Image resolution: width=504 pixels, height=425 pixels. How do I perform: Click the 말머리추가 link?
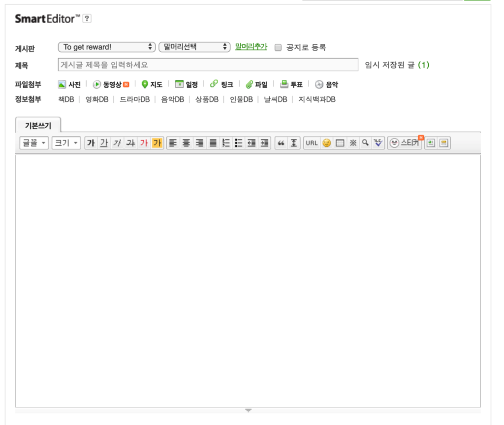pyautogui.click(x=250, y=47)
